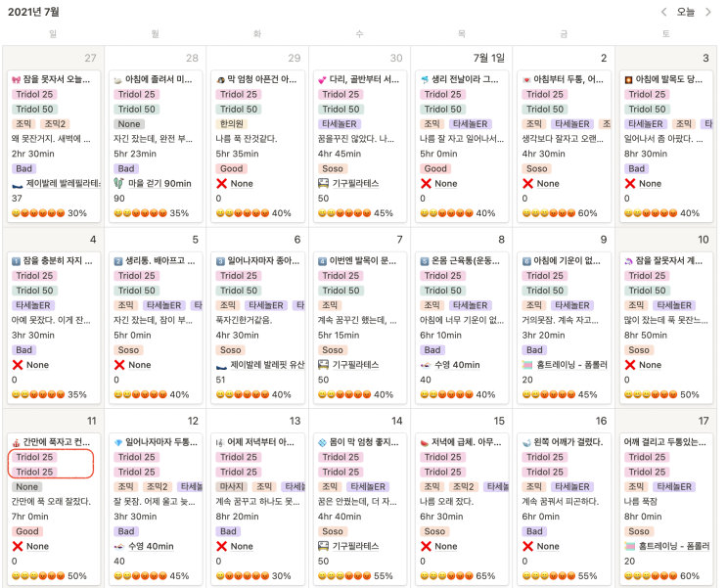Click the number 4 icon on July 7 card

point(322,261)
